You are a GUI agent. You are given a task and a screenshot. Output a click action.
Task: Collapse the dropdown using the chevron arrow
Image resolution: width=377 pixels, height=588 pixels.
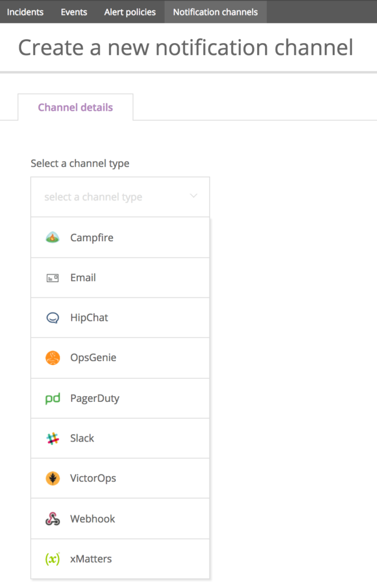point(193,196)
